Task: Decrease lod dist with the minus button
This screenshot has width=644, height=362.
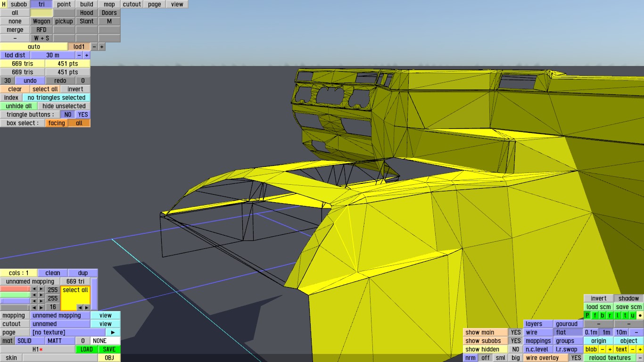Action: [79, 55]
